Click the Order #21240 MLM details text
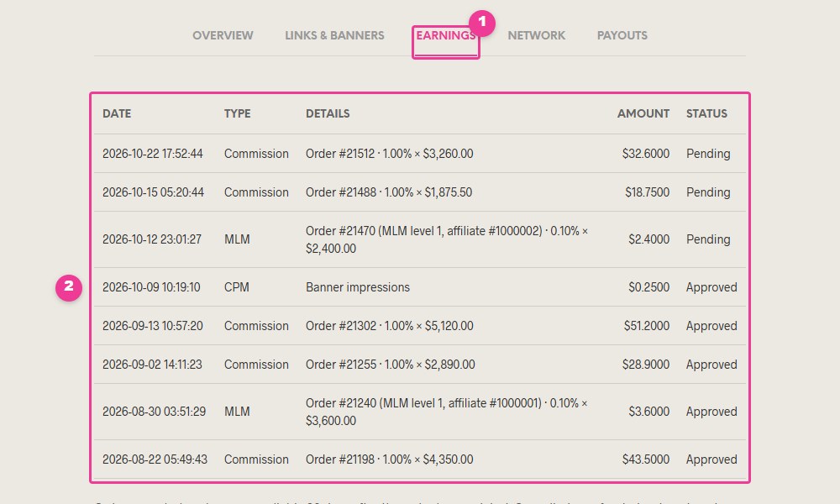840x504 pixels. (x=447, y=412)
